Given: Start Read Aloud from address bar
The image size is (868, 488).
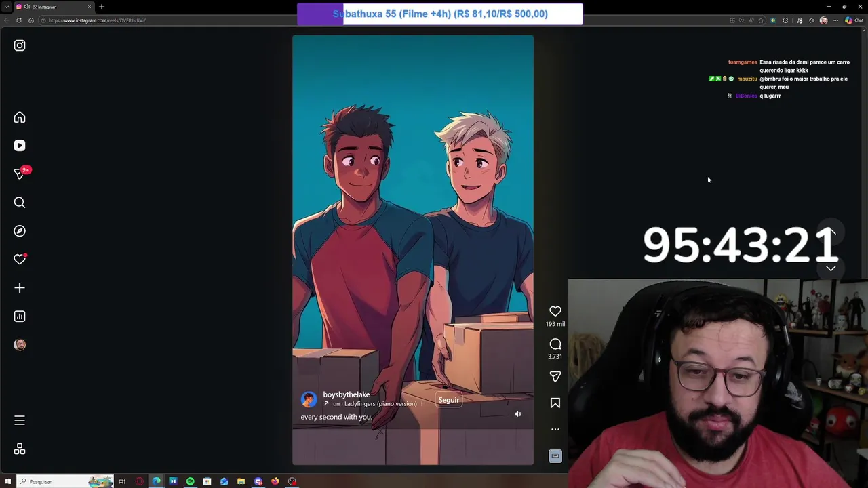Looking at the screenshot, I should coord(751,20).
